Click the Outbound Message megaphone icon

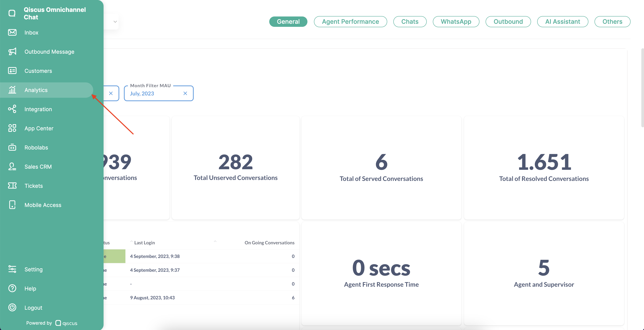(x=12, y=52)
